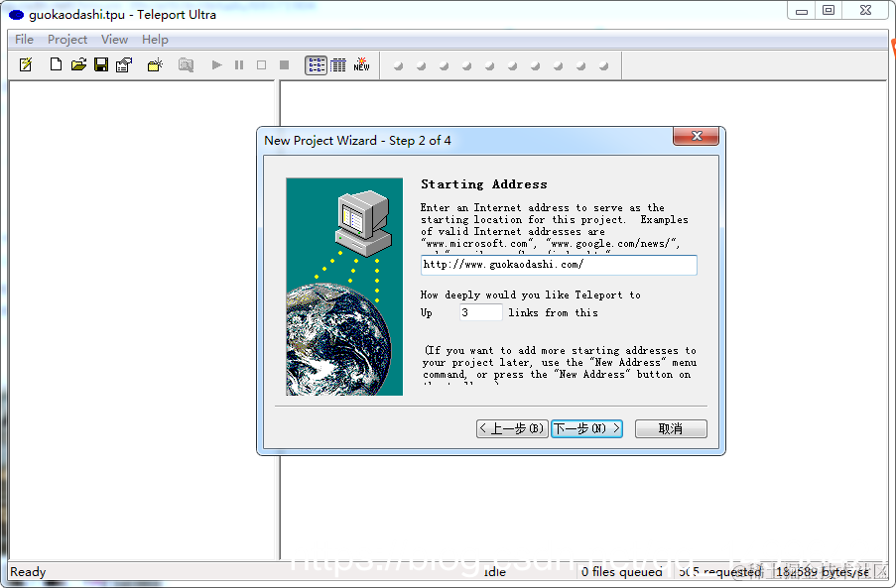
Task: Switch to tree list view icon
Action: pos(316,65)
